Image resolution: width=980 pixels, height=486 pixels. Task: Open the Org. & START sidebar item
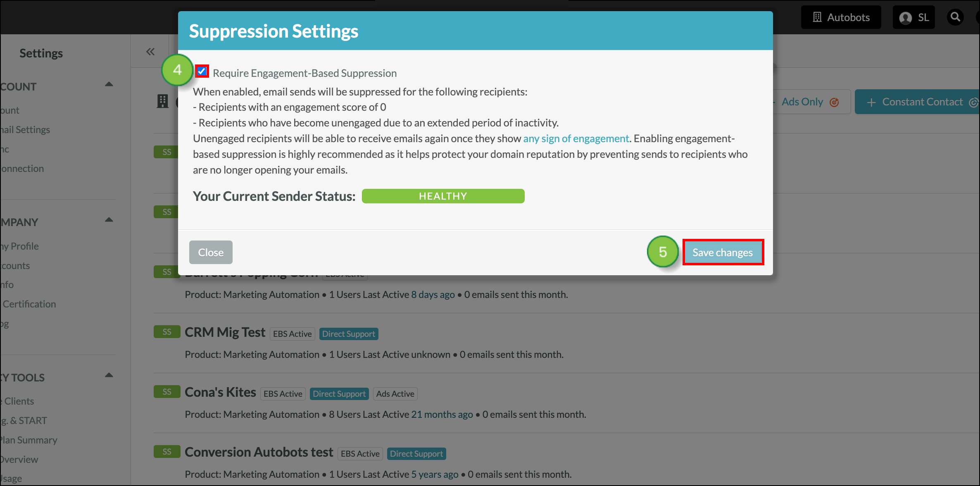[24, 421]
